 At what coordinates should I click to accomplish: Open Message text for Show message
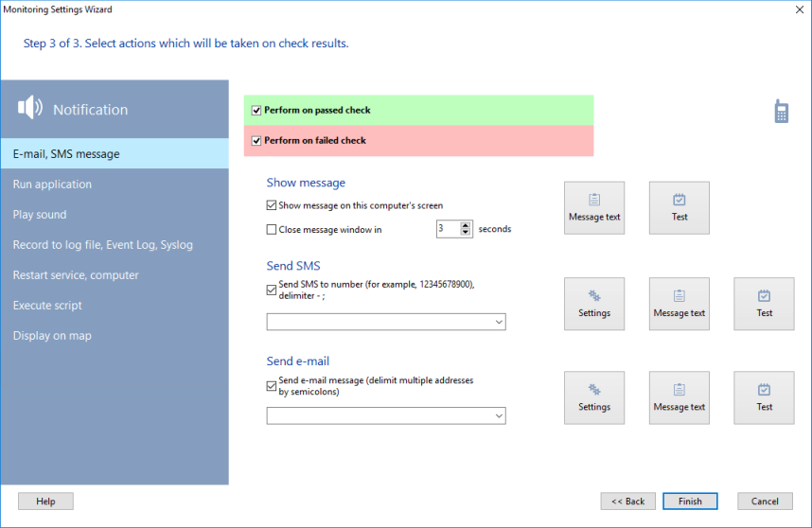tap(594, 208)
